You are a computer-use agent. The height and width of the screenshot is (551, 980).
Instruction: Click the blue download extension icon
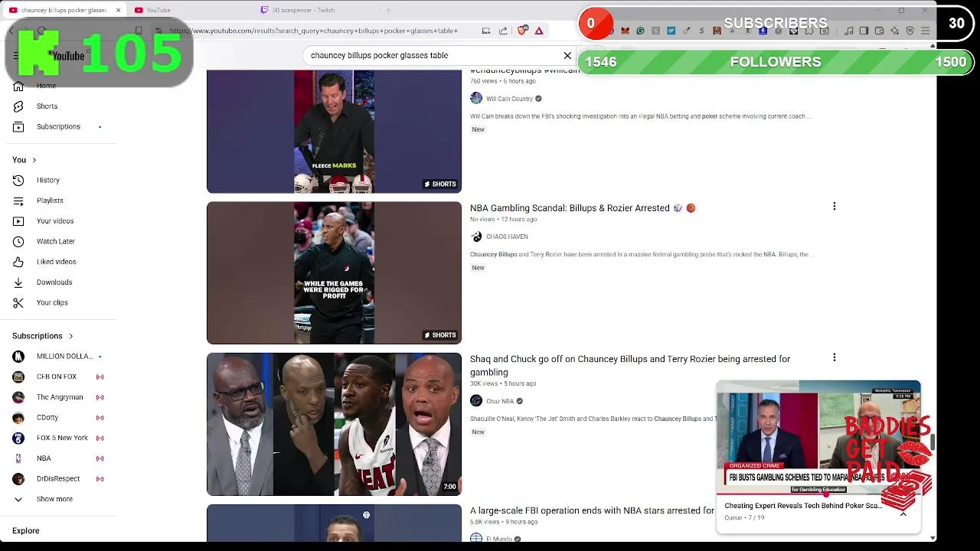click(763, 31)
